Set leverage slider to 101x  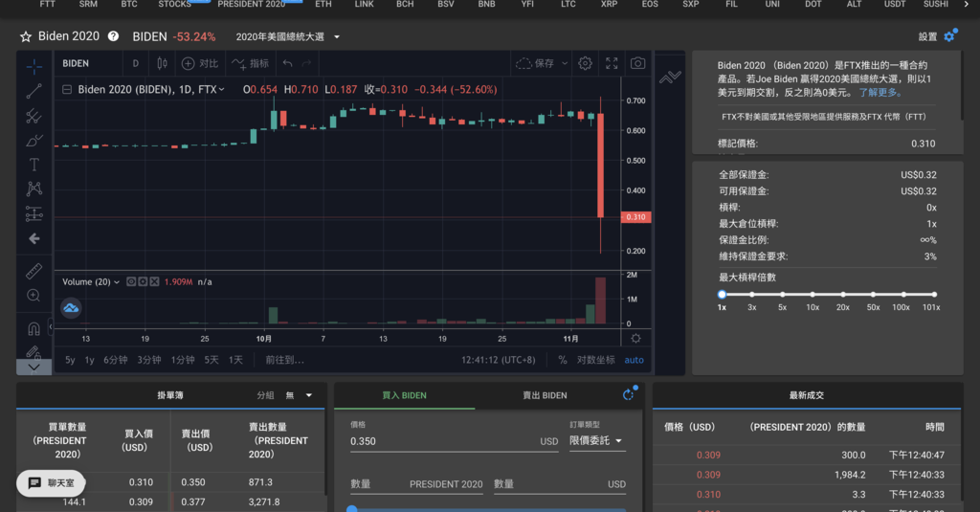click(x=934, y=295)
